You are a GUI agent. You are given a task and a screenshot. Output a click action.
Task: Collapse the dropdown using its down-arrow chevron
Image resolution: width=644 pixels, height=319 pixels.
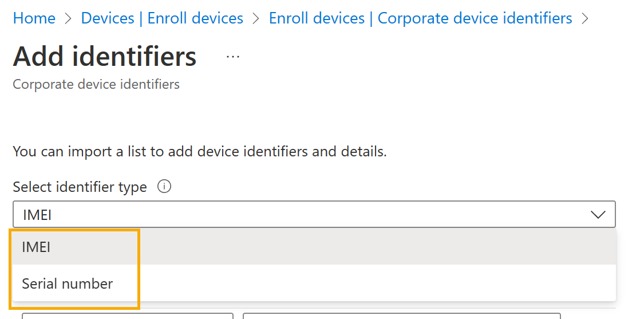pos(598,214)
